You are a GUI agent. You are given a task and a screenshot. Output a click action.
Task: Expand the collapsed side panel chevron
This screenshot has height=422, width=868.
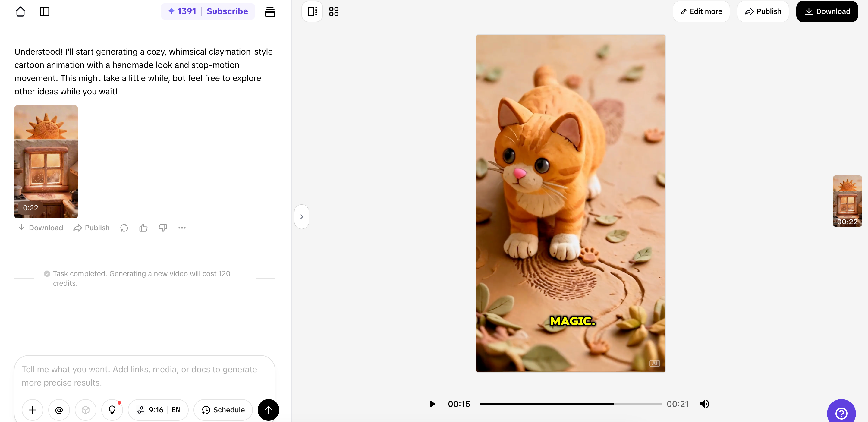pos(302,216)
